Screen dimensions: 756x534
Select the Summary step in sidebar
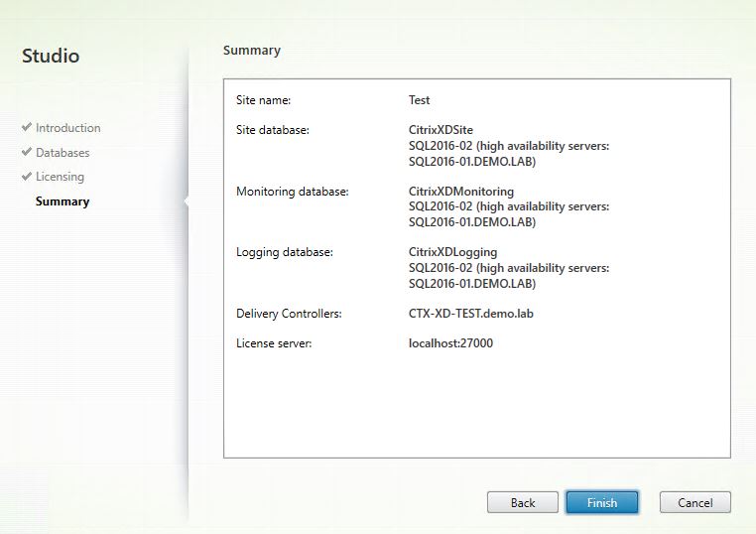[x=63, y=201]
